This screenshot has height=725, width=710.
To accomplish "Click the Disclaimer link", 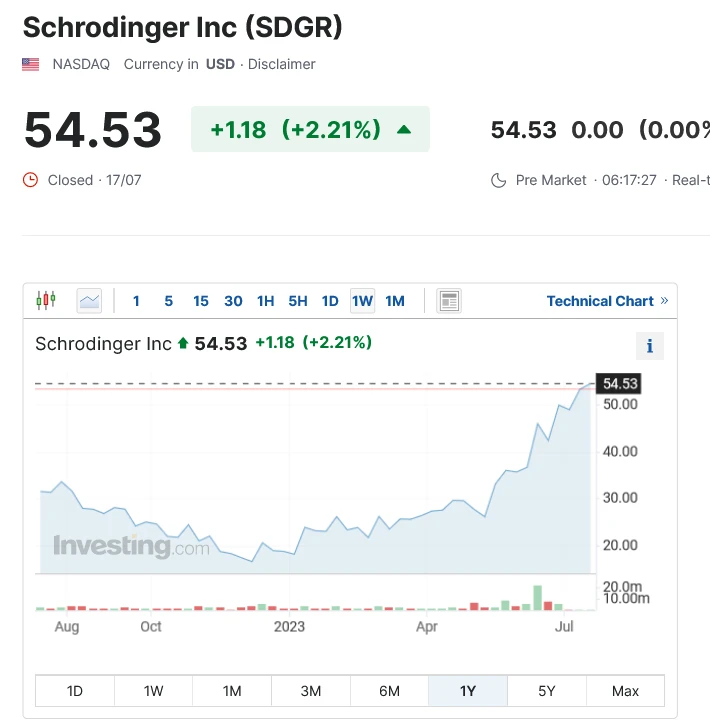I will pyautogui.click(x=282, y=64).
